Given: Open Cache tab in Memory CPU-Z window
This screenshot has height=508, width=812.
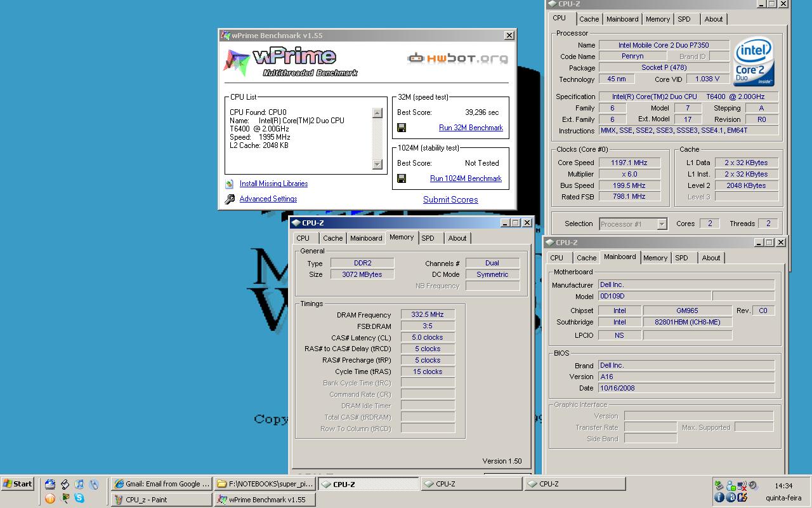Looking at the screenshot, I should click(x=332, y=238).
